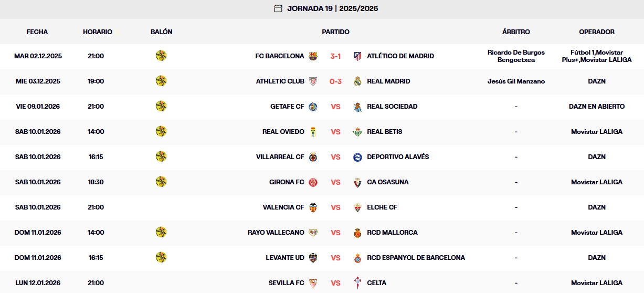644x293 pixels.
Task: Click the calendar icon beside Jornada 19
Action: click(x=278, y=8)
